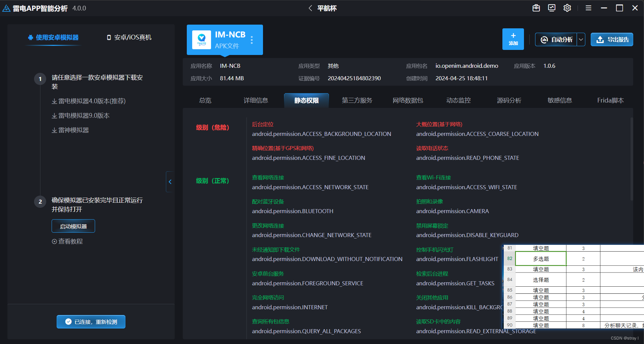Click the toolbox icon in title bar
Screen dimensions: 644x344
(536, 8)
